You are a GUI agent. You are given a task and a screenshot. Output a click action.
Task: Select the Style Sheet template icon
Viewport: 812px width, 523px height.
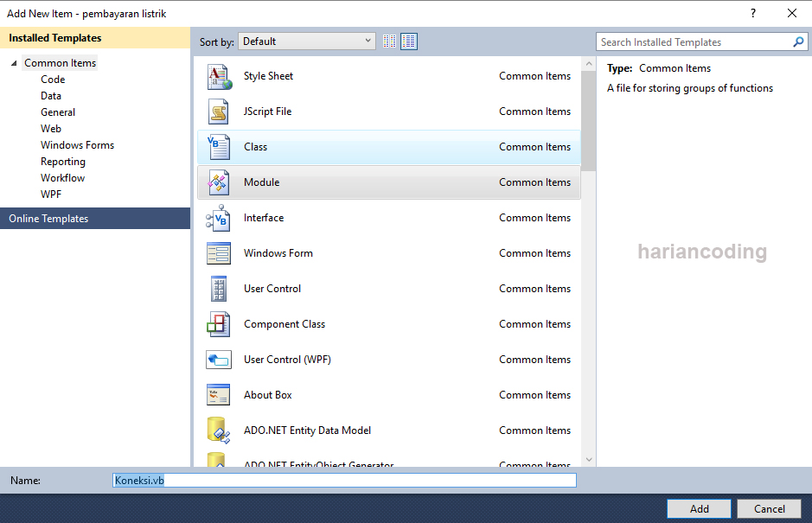click(x=219, y=76)
